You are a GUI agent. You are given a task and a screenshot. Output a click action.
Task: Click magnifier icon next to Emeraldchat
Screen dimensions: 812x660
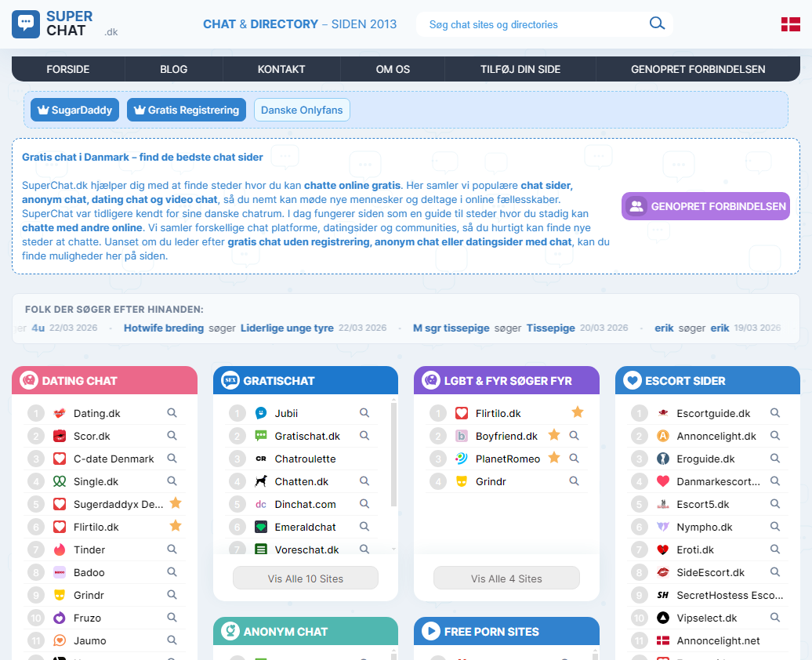point(364,526)
